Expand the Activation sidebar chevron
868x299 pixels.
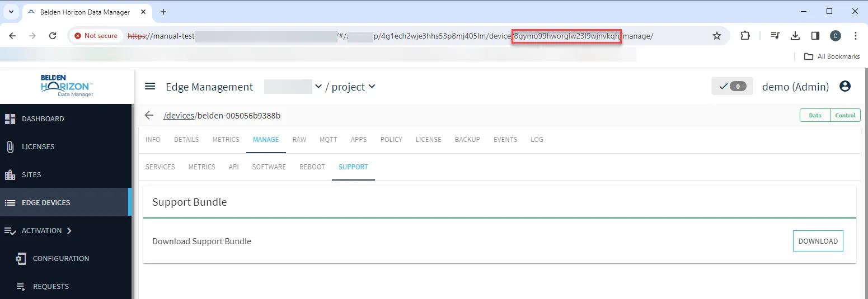coord(69,230)
